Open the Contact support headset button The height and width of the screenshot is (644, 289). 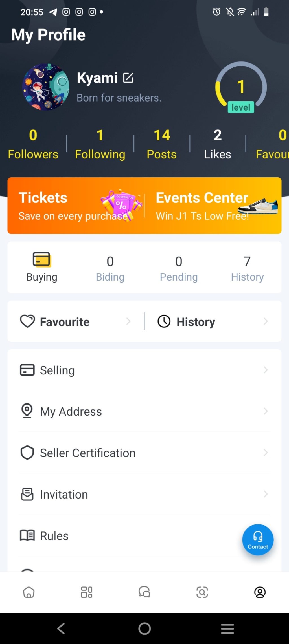tap(258, 539)
